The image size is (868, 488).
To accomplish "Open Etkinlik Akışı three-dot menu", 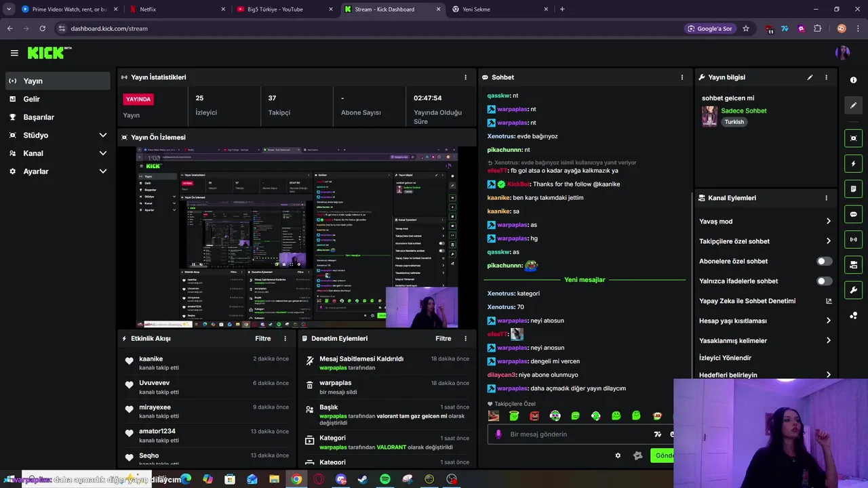I will [x=285, y=338].
